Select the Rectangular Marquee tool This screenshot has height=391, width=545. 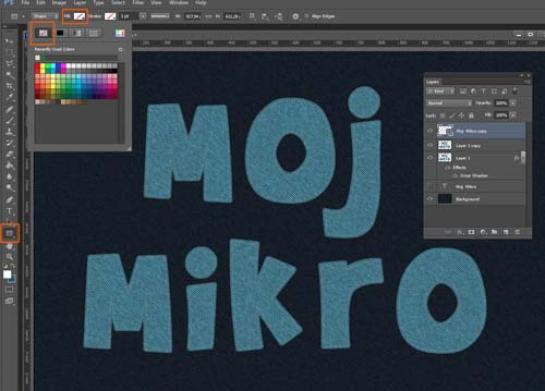pyautogui.click(x=9, y=53)
